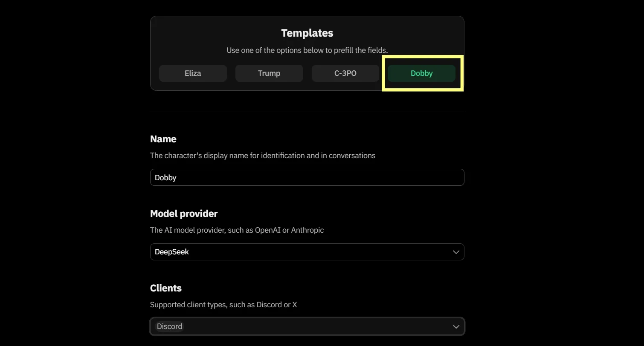Click the highlighted Dobby template
This screenshot has width=644, height=346.
[421, 73]
